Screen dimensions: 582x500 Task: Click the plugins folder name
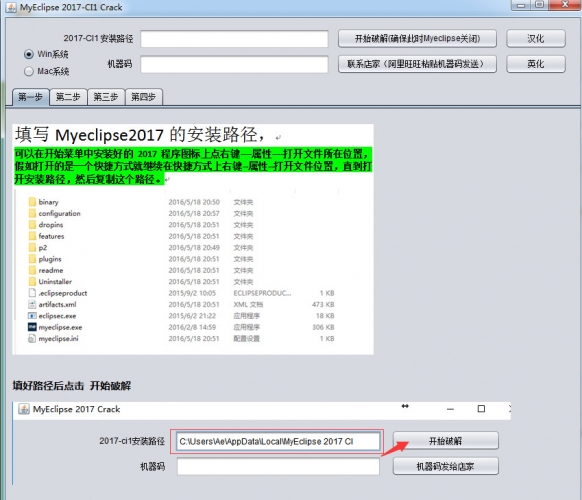[x=50, y=259]
